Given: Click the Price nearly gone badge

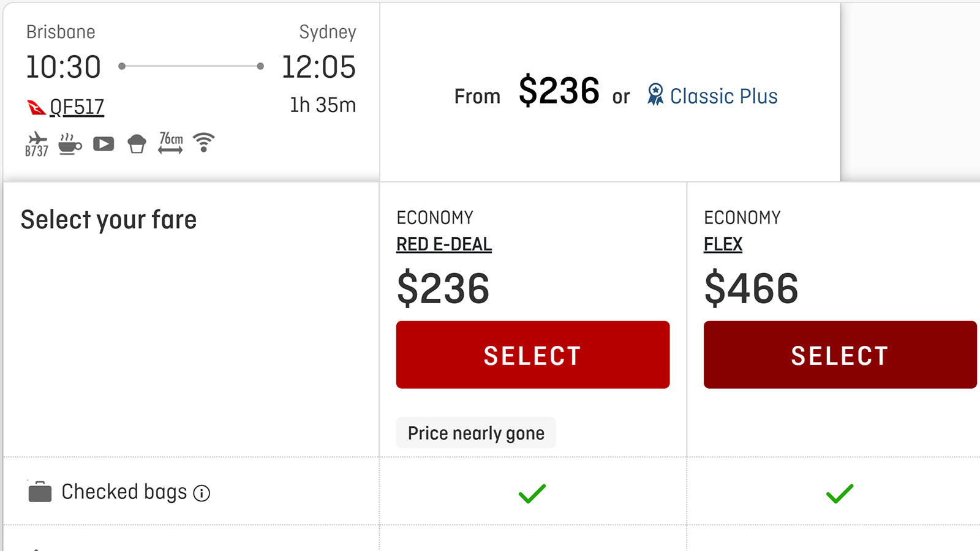Looking at the screenshot, I should (476, 433).
